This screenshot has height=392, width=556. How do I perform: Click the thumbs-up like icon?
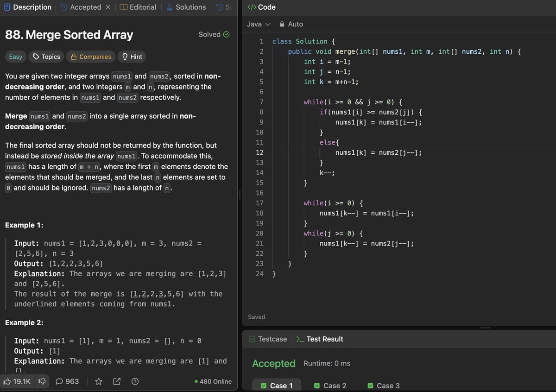[7, 381]
